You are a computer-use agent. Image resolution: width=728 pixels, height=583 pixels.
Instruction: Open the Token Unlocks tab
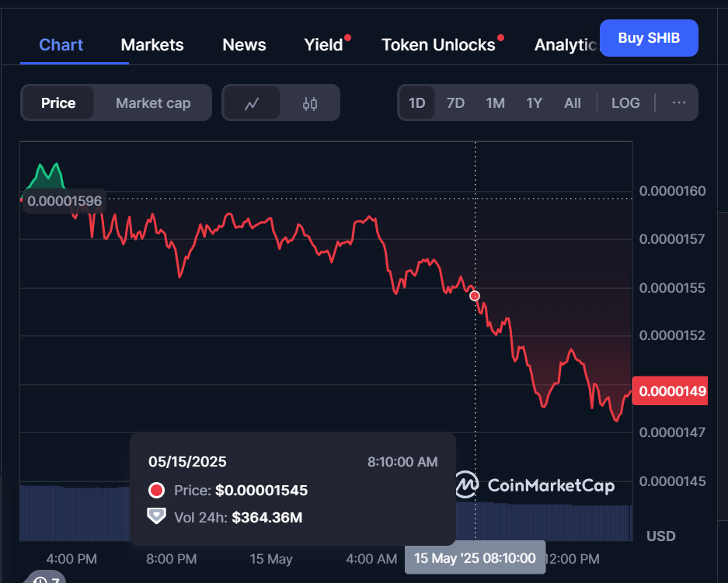coord(438,45)
